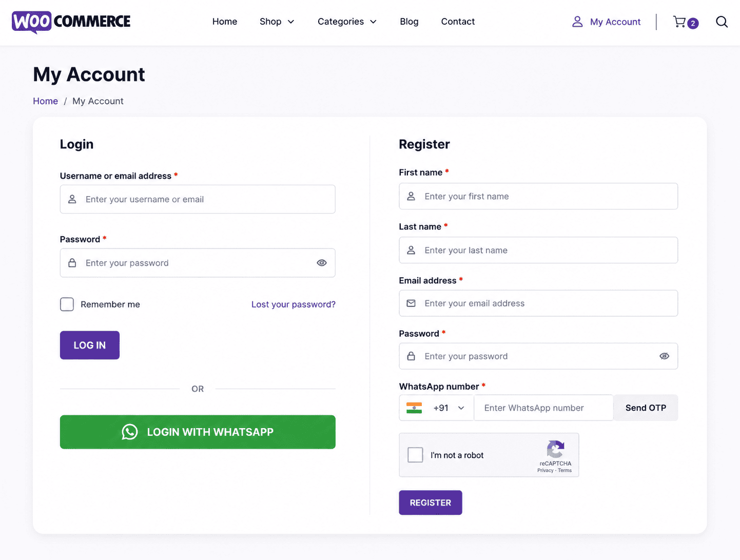
Task: Expand the Categories menu dropdown
Action: [347, 22]
